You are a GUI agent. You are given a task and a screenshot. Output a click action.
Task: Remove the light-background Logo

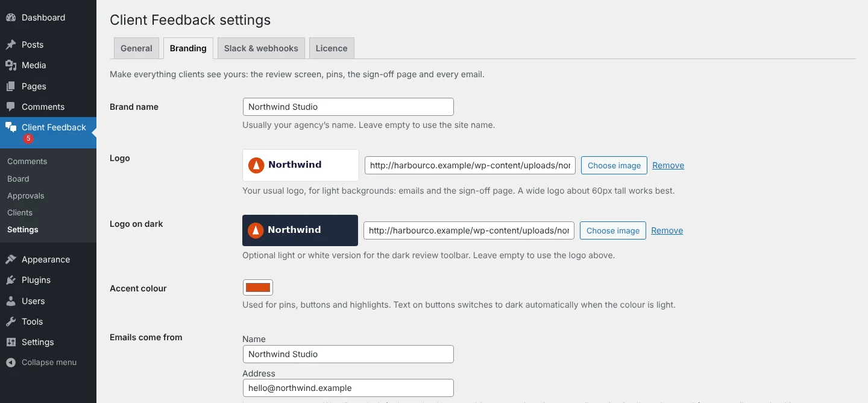[668, 165]
